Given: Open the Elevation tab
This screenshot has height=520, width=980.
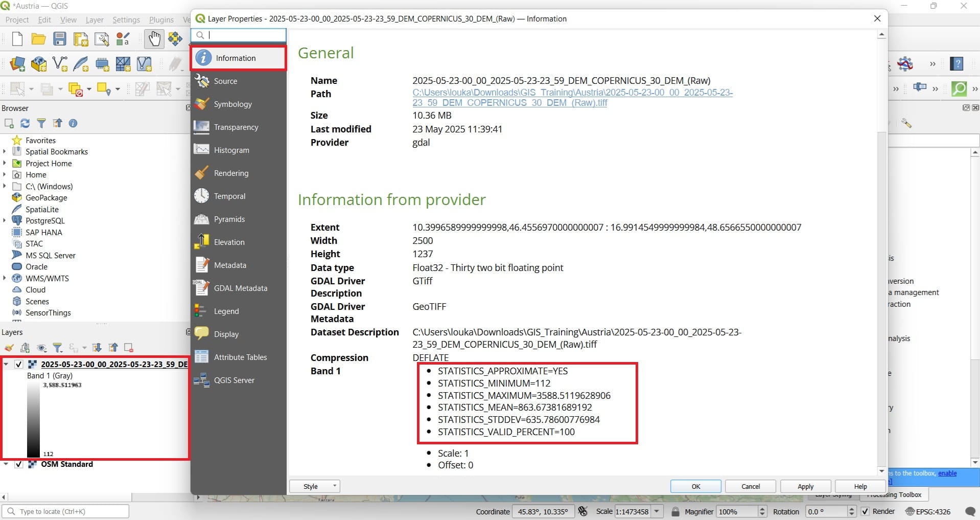Looking at the screenshot, I should click(x=238, y=242).
